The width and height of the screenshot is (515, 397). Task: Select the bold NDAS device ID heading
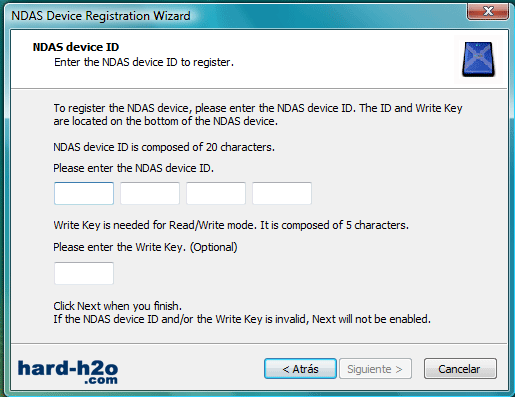coord(76,47)
